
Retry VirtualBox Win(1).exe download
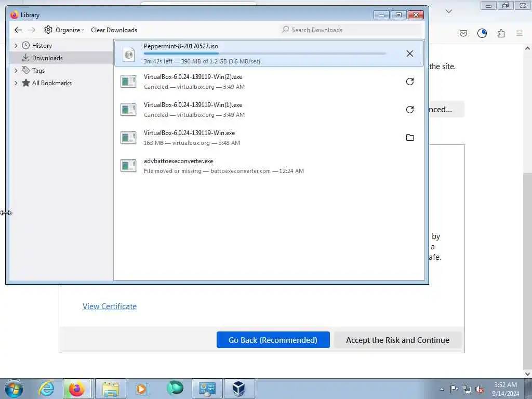[410, 110]
